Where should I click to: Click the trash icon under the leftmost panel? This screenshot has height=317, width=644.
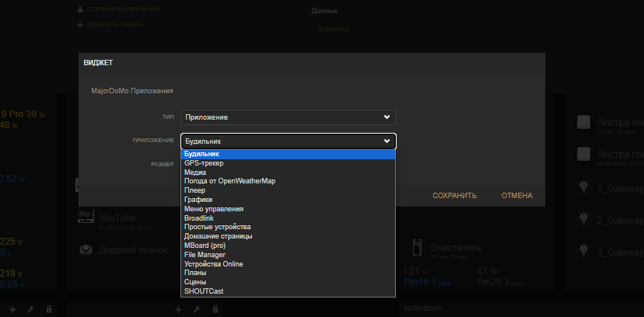(x=49, y=309)
